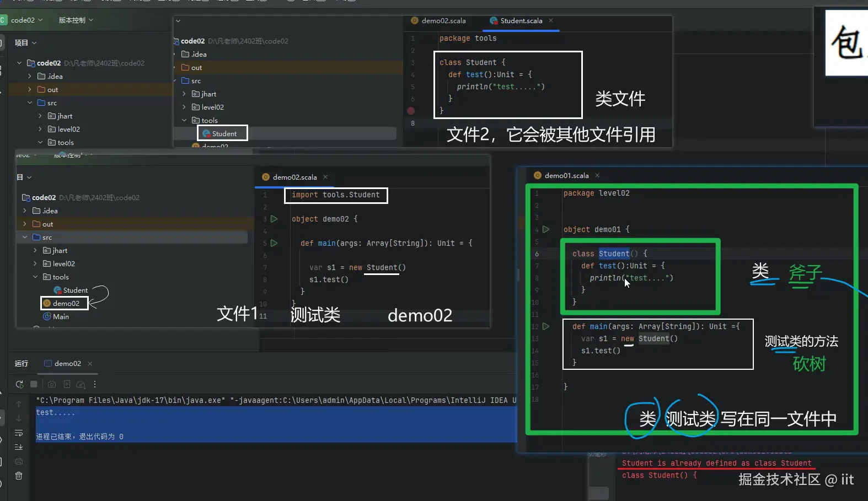This screenshot has width=868, height=501.
Task: Toggle the breakpoint in Student.scala gutter
Action: click(411, 111)
